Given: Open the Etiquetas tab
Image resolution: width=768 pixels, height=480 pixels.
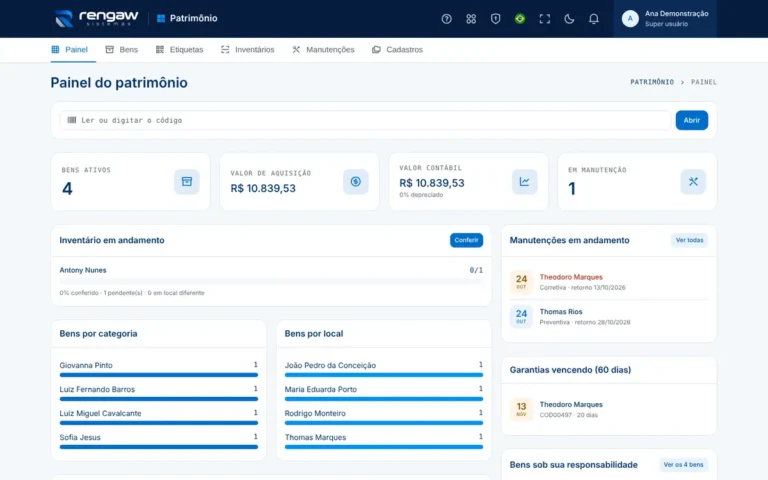Looking at the screenshot, I should tap(179, 49).
